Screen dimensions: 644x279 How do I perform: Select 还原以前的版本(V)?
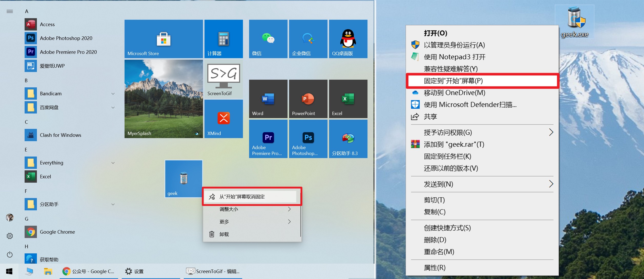click(482, 168)
